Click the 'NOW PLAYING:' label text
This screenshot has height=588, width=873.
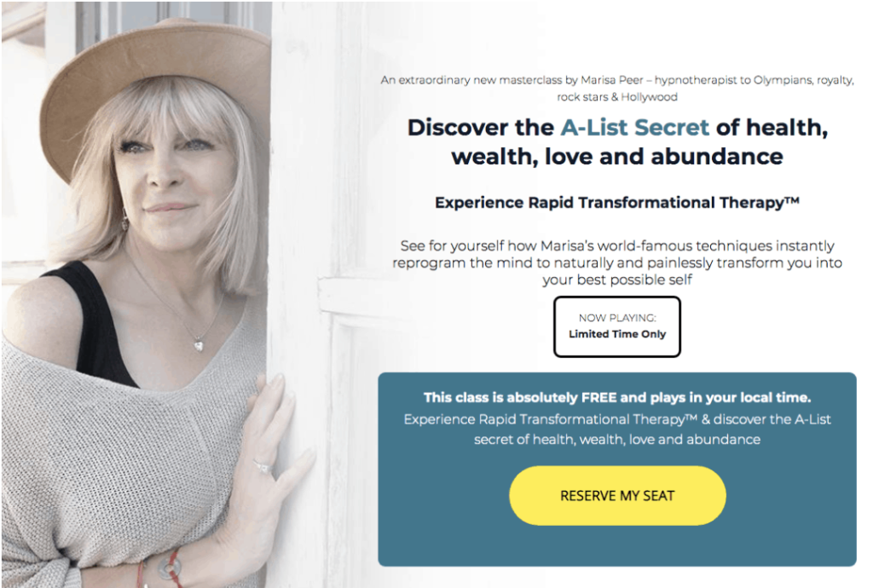pos(617,318)
